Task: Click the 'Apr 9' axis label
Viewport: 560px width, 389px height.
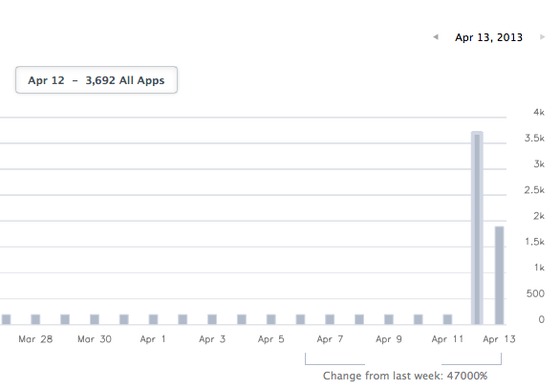Action: [389, 339]
